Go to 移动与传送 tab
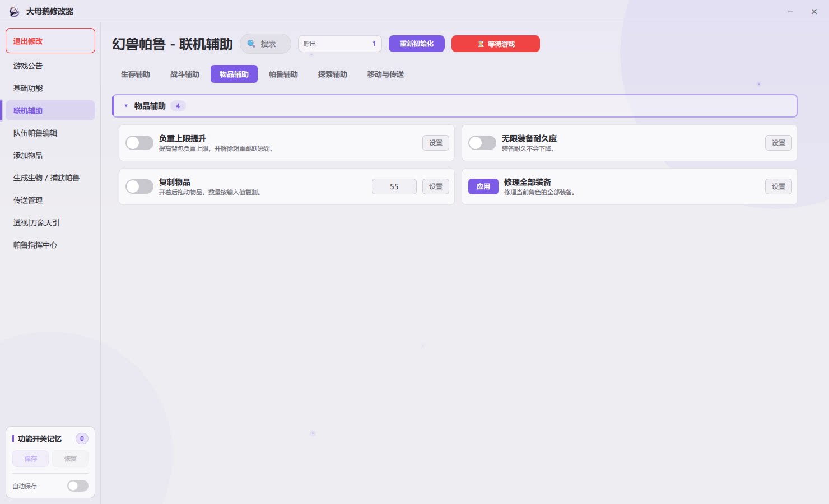This screenshot has width=829, height=504. pyautogui.click(x=385, y=74)
